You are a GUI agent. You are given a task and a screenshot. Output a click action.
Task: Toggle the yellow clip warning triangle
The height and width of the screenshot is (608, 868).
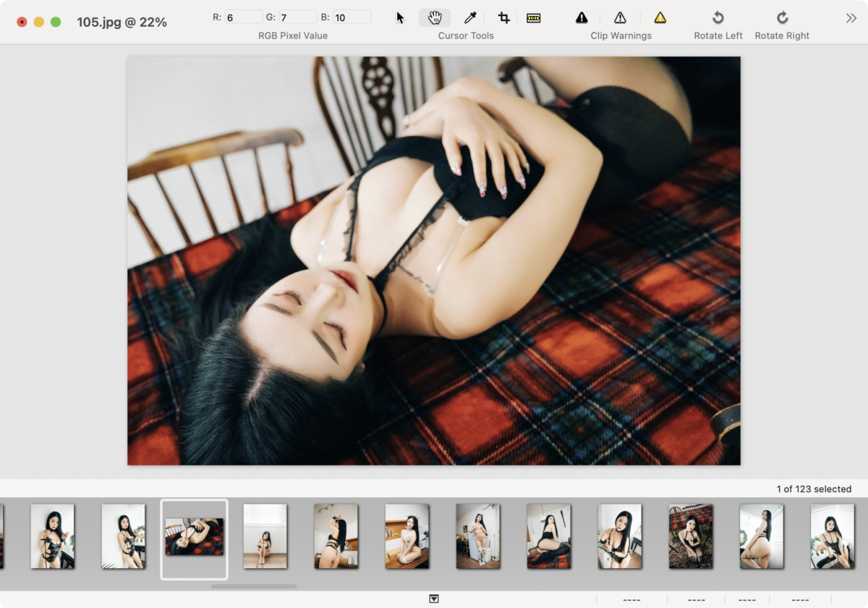660,17
